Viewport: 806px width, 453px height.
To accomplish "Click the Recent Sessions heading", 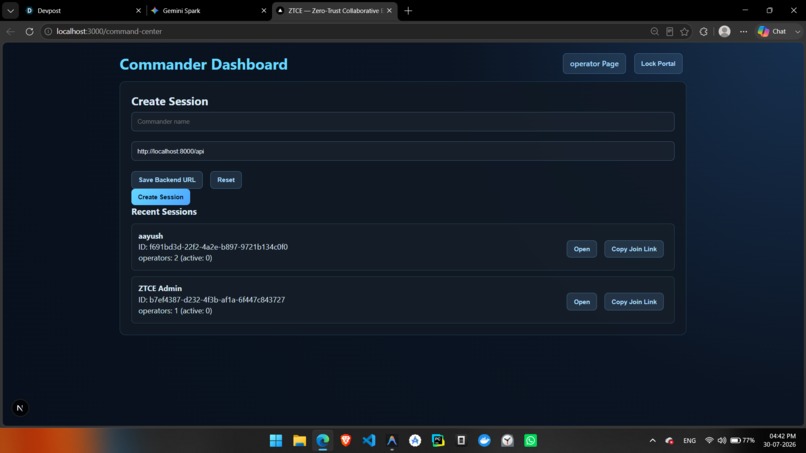I will point(164,212).
